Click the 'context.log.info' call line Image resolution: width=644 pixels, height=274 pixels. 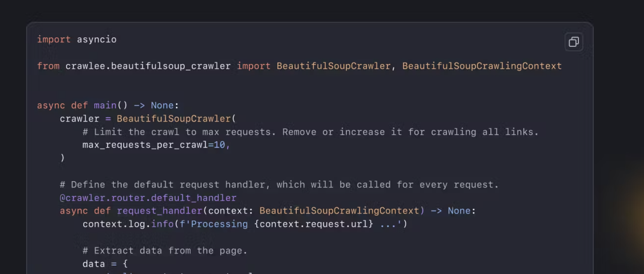[x=245, y=224]
